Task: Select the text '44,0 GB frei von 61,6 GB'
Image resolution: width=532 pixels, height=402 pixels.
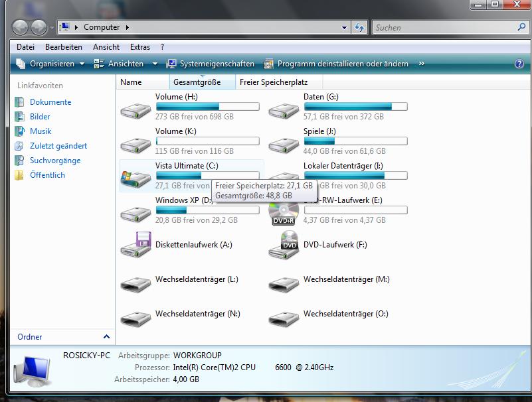Action: pos(345,151)
